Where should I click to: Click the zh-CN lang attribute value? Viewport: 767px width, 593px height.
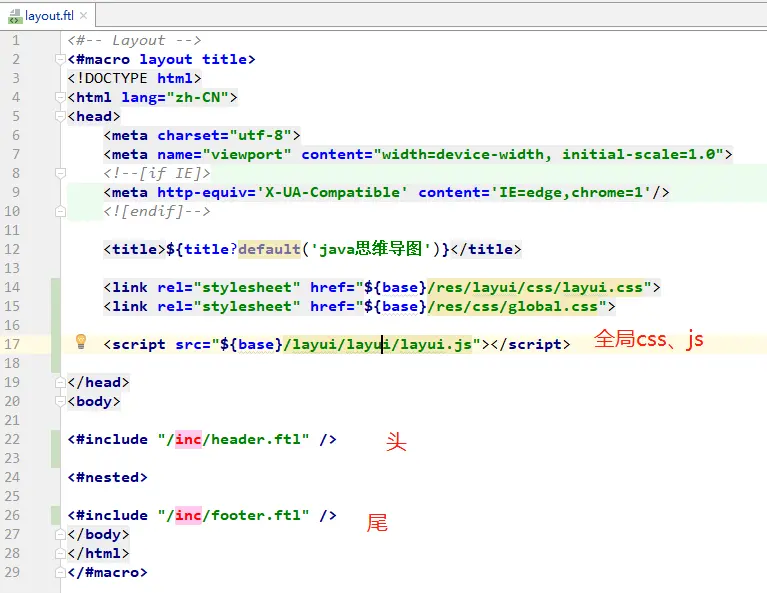(x=198, y=97)
